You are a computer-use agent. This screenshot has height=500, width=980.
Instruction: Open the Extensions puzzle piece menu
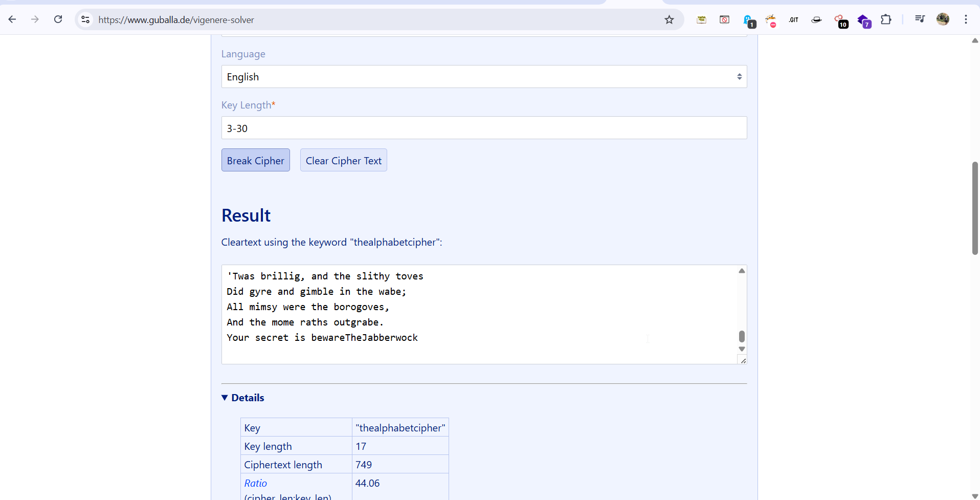click(x=886, y=19)
